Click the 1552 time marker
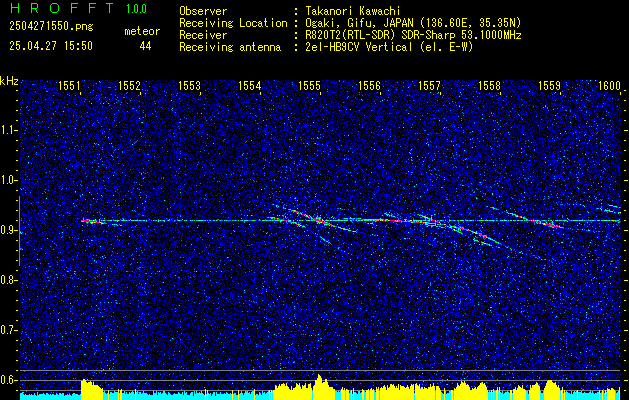 pyautogui.click(x=129, y=85)
